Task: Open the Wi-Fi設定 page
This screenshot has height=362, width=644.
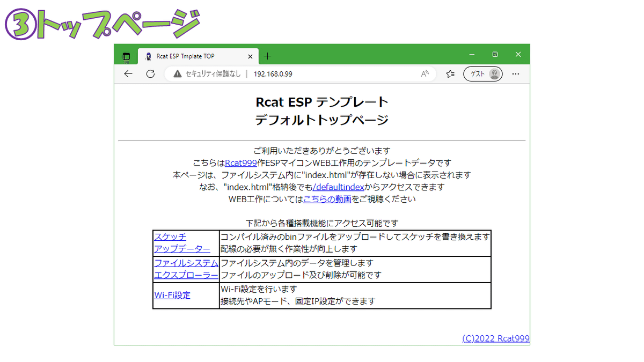Action: point(172,295)
